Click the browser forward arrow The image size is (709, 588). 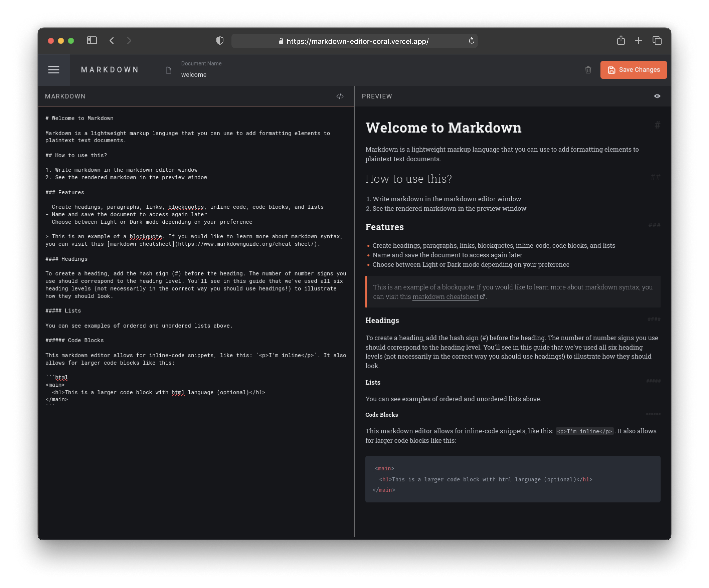click(x=129, y=40)
